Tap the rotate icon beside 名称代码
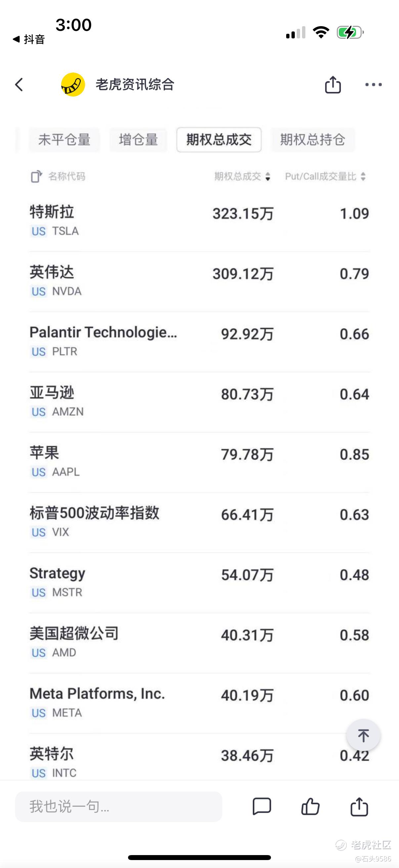 point(36,176)
